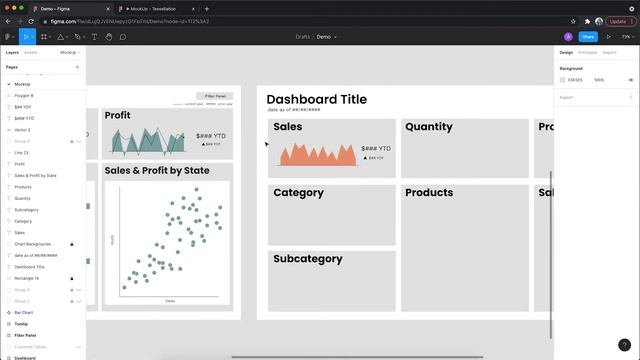Select the Shape tool triangle icon
This screenshot has width=640, height=360.
pyautogui.click(x=60, y=37)
